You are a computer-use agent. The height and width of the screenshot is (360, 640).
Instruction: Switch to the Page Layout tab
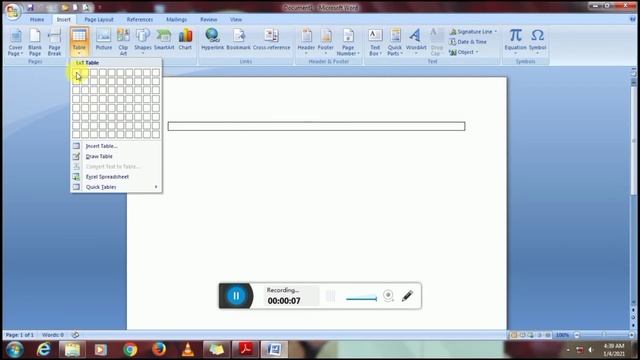[99, 19]
